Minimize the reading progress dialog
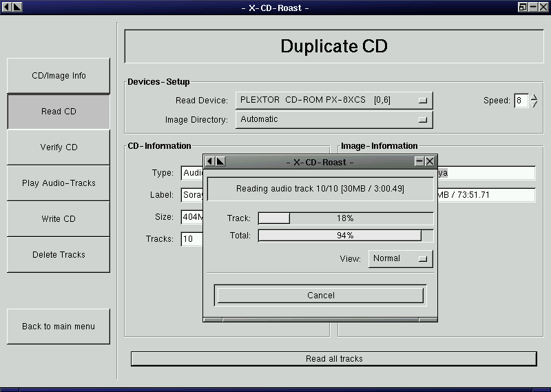 click(x=419, y=161)
